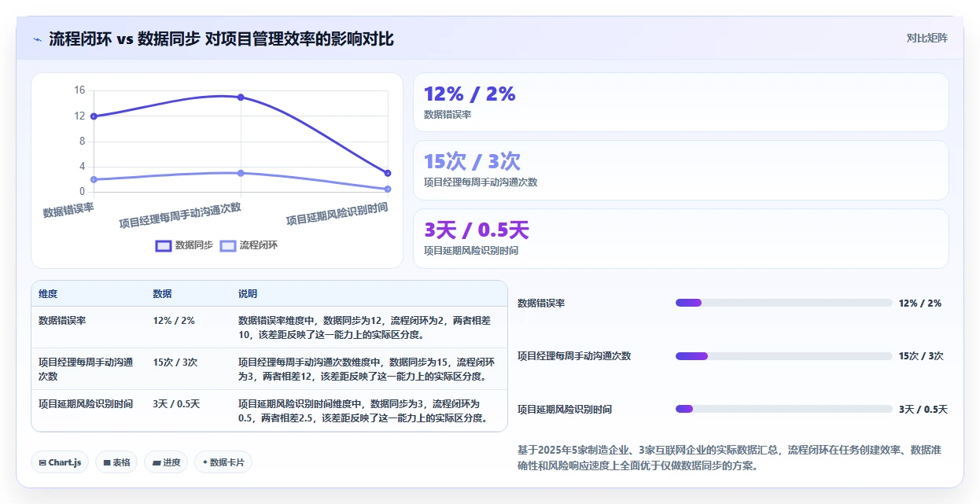Select the 表格 chip
The width and height of the screenshot is (980, 504).
click(117, 462)
